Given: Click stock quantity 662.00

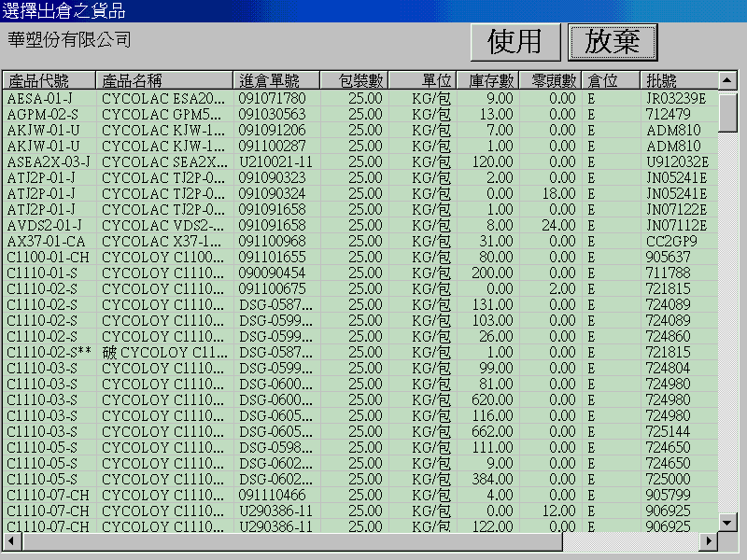Looking at the screenshot, I should (493, 431).
